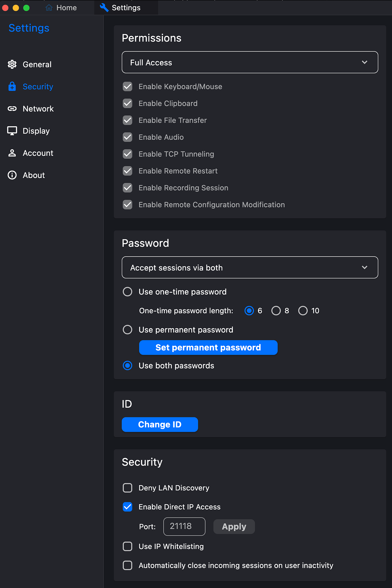Open Display settings via the monitor icon
Image resolution: width=392 pixels, height=588 pixels.
pos(12,131)
